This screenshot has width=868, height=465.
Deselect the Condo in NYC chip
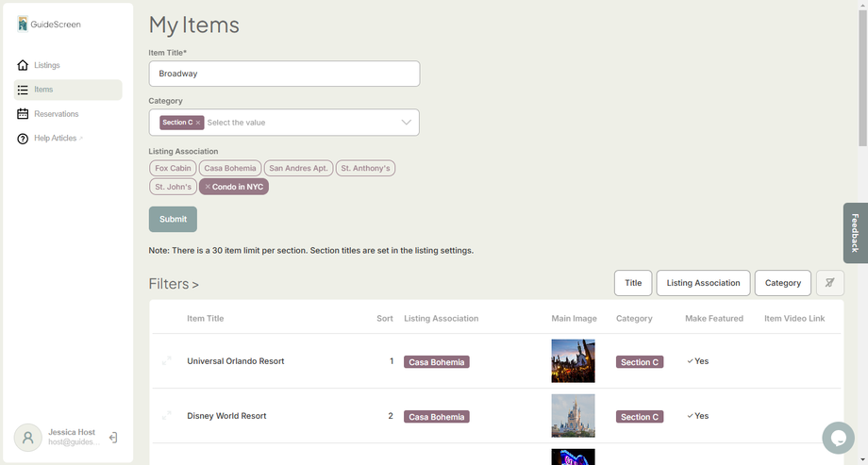(x=208, y=187)
